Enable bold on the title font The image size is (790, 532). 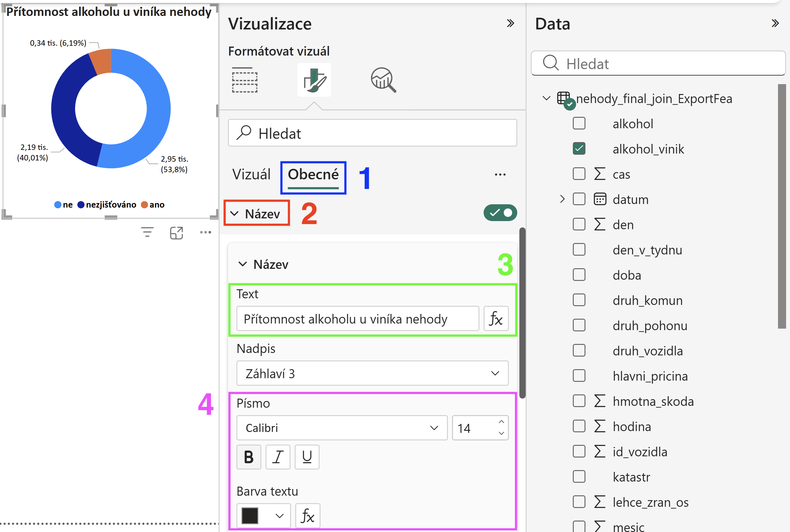[x=249, y=457]
